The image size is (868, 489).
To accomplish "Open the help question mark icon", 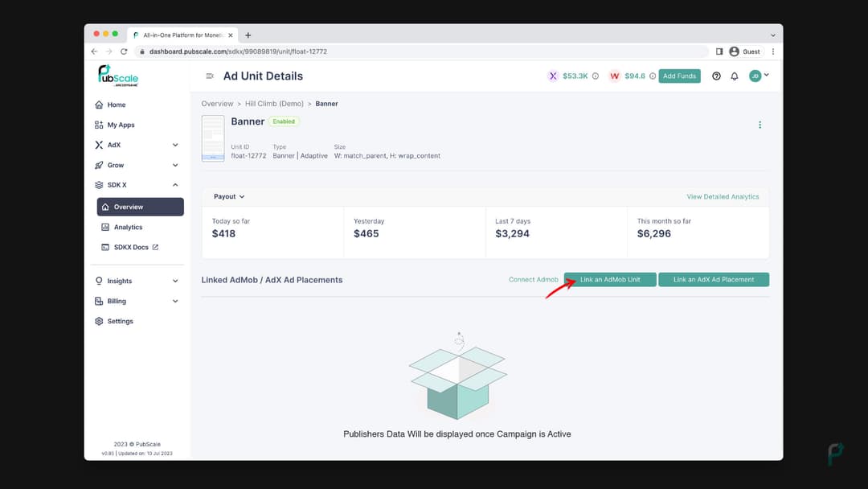I will pyautogui.click(x=716, y=76).
